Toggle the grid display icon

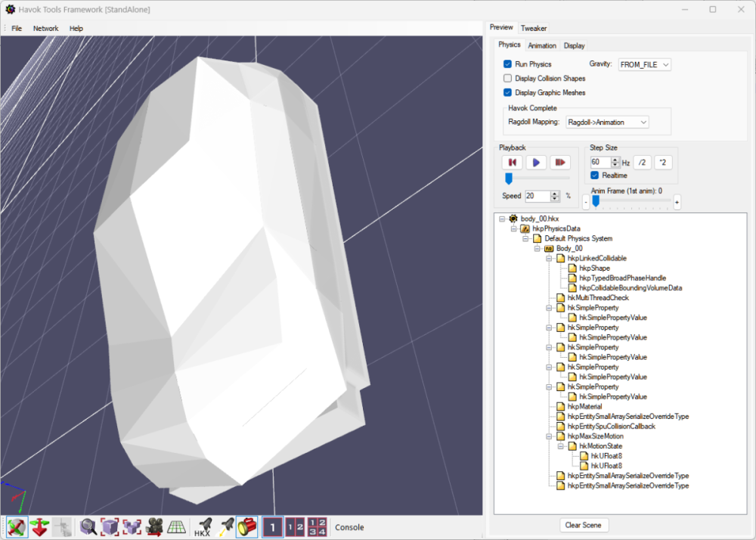click(x=176, y=526)
